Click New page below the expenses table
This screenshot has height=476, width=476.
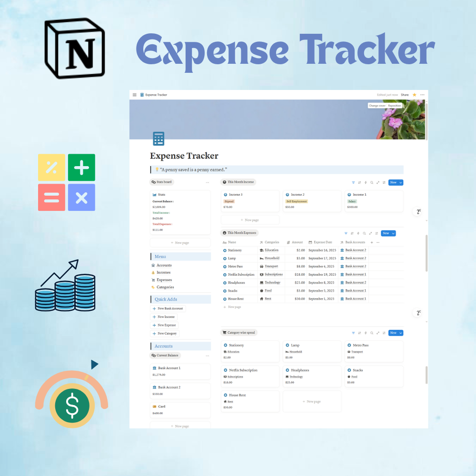232,307
